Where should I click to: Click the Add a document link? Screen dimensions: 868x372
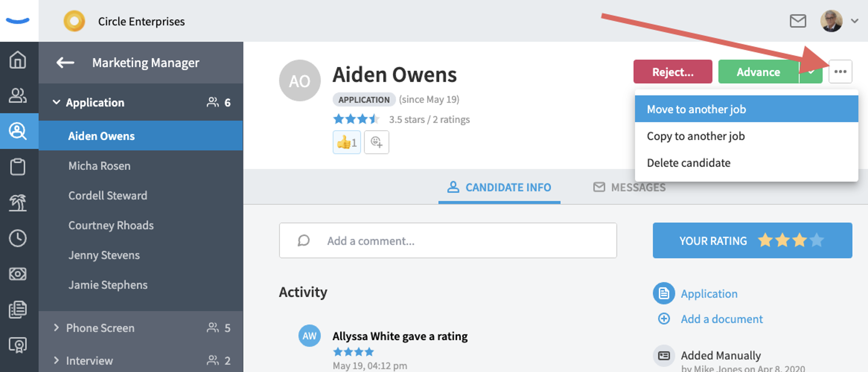tap(722, 319)
